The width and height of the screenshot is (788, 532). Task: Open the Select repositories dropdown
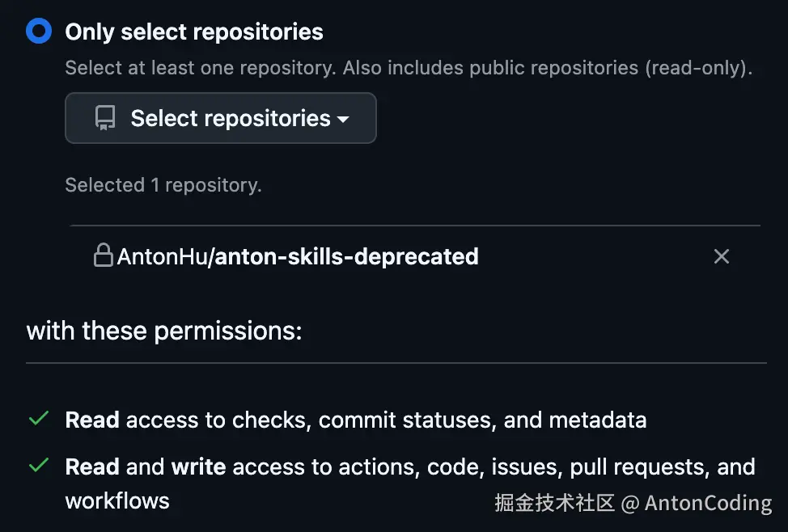pyautogui.click(x=220, y=118)
